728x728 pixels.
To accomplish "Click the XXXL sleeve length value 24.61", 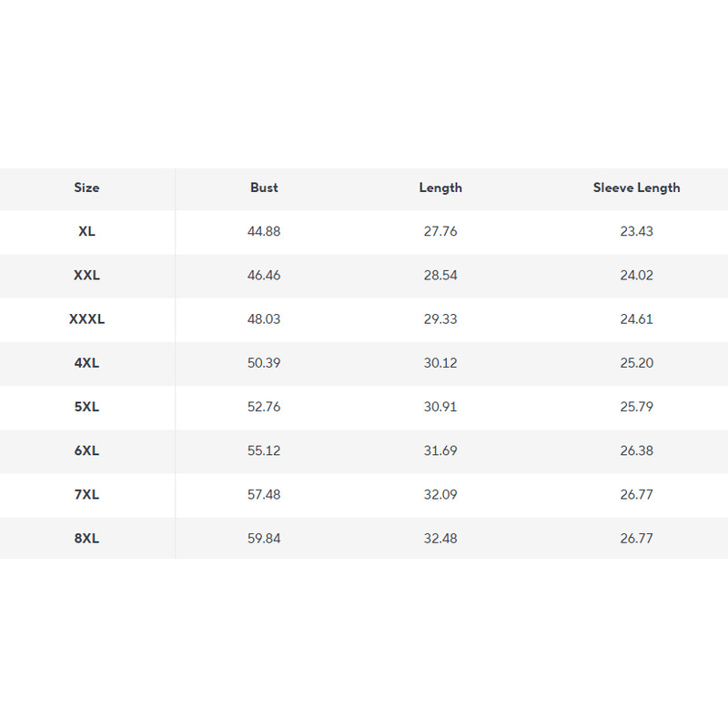I will click(636, 319).
